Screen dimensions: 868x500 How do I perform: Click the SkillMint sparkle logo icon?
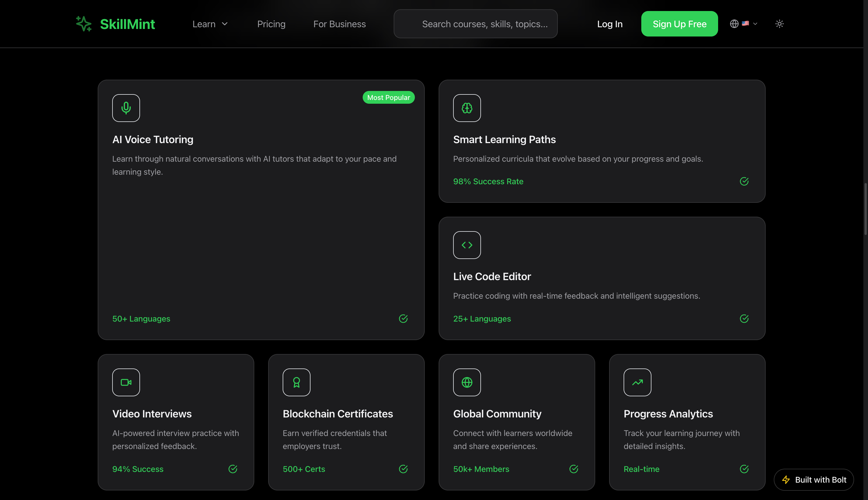coord(83,24)
